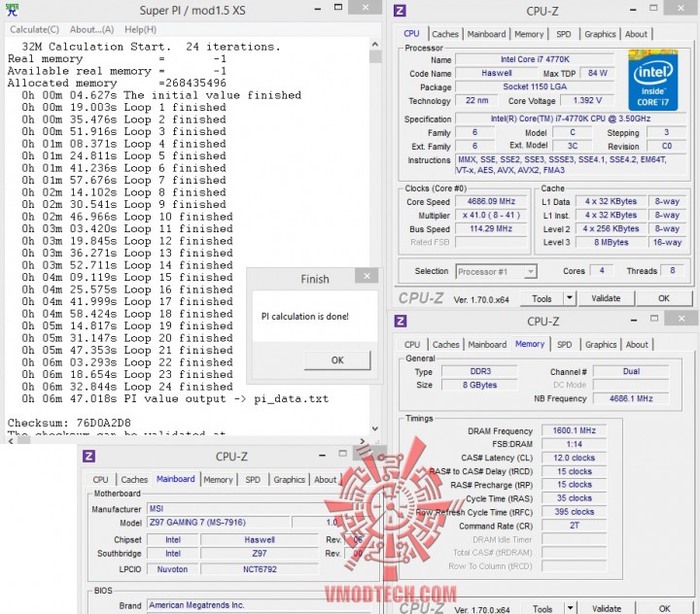700x614 pixels.
Task: Click Southbridge model Z97 field
Action: coord(260,554)
